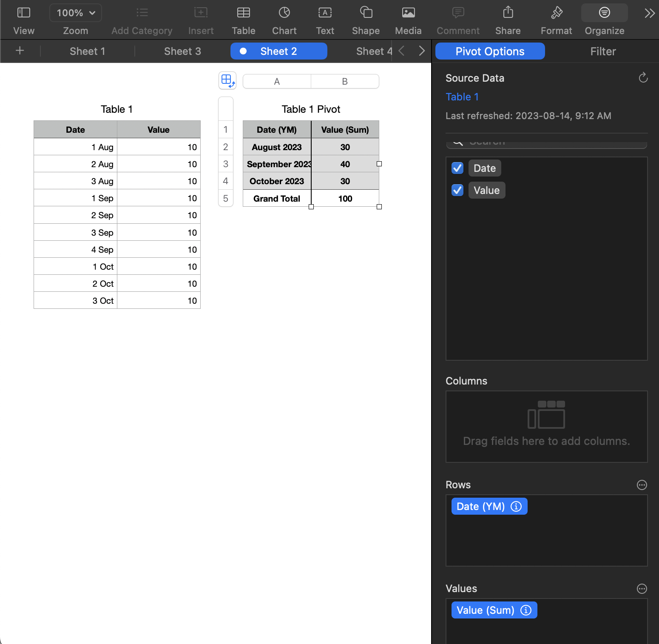This screenshot has width=659, height=644.
Task: Click the Table 1 Pivot title
Action: (x=311, y=109)
